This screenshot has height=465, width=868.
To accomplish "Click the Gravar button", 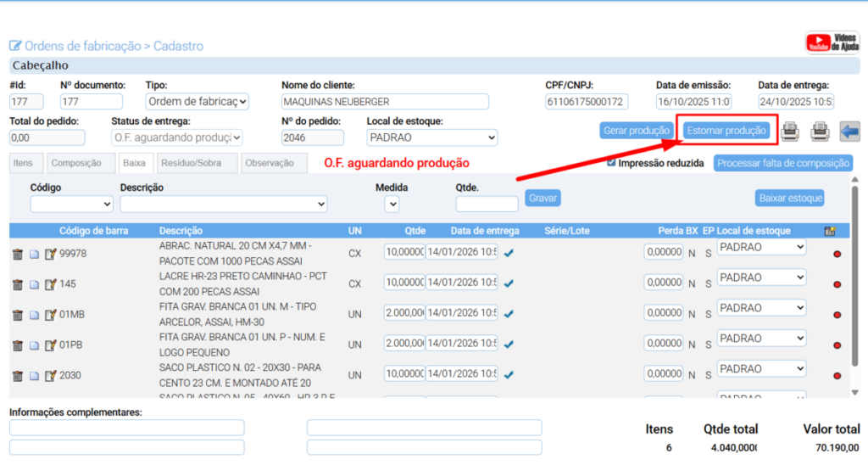I will [542, 198].
